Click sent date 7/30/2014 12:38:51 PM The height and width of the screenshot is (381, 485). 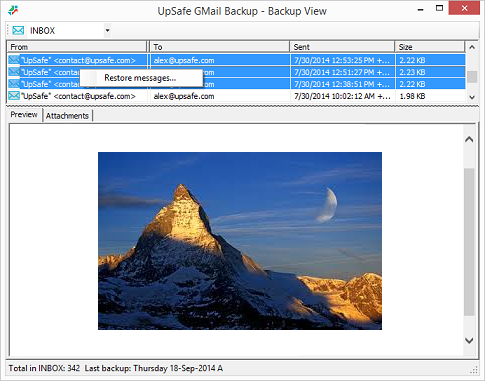(342, 84)
